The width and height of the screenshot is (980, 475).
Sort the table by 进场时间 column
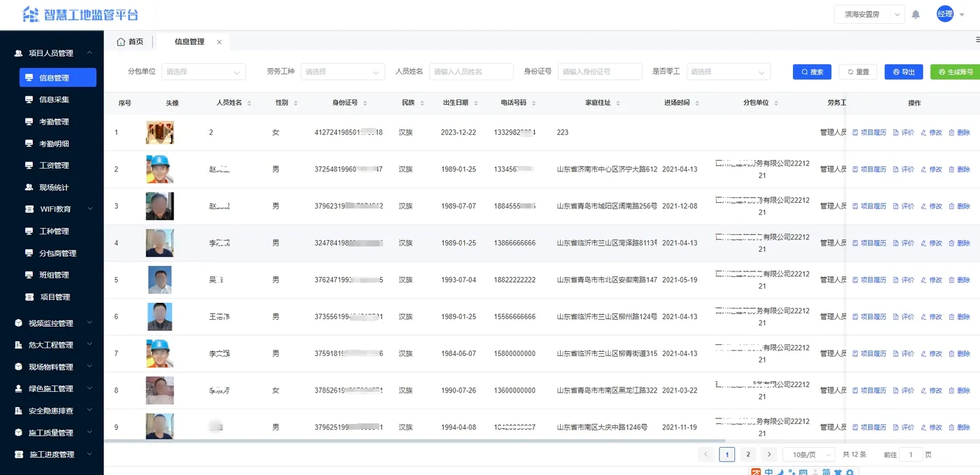696,103
